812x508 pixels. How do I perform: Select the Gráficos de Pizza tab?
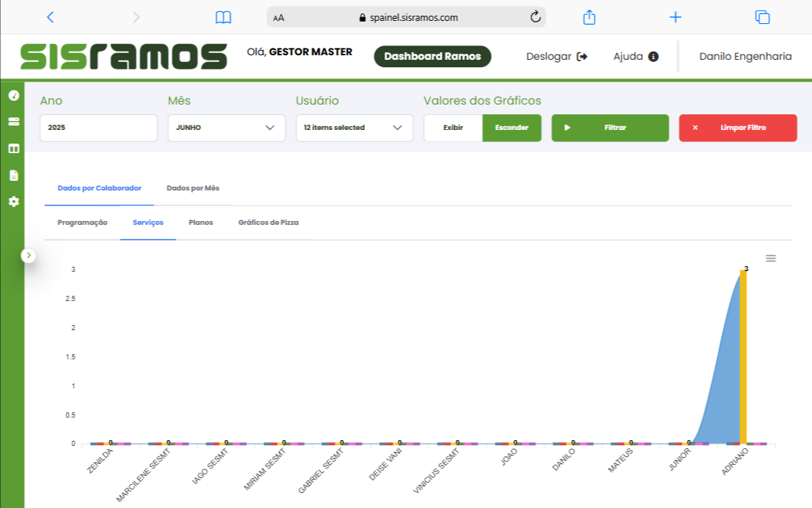click(x=268, y=223)
